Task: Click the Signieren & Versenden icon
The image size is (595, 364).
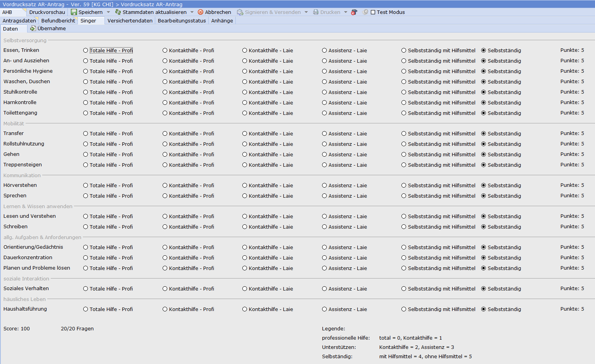Action: click(240, 12)
